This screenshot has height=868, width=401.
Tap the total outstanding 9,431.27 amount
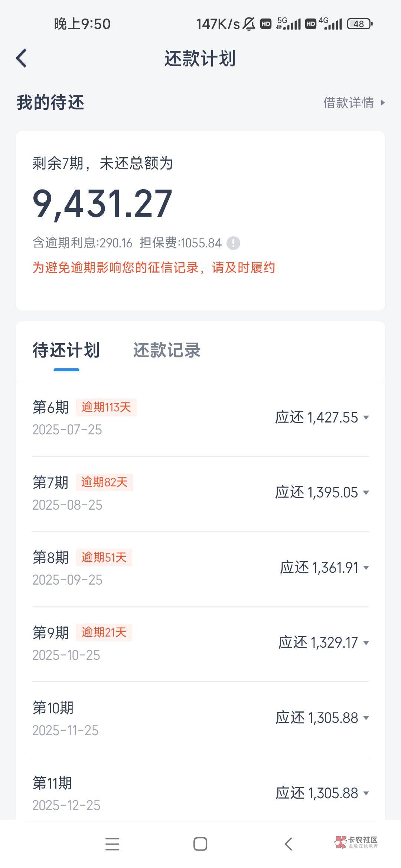coord(102,203)
